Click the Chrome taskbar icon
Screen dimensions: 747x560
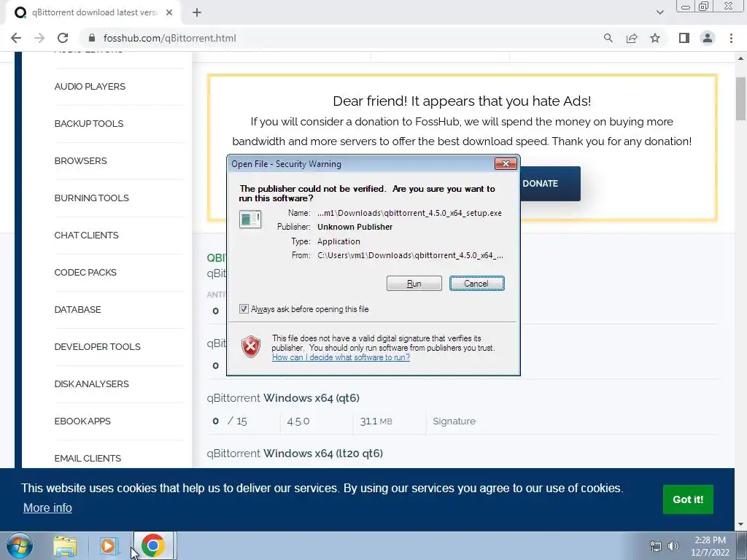(x=153, y=545)
